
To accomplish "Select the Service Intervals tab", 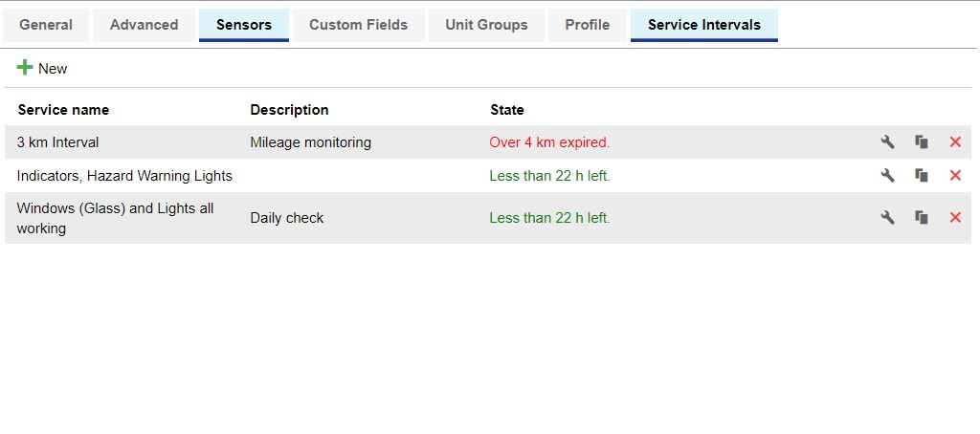I will pos(703,25).
